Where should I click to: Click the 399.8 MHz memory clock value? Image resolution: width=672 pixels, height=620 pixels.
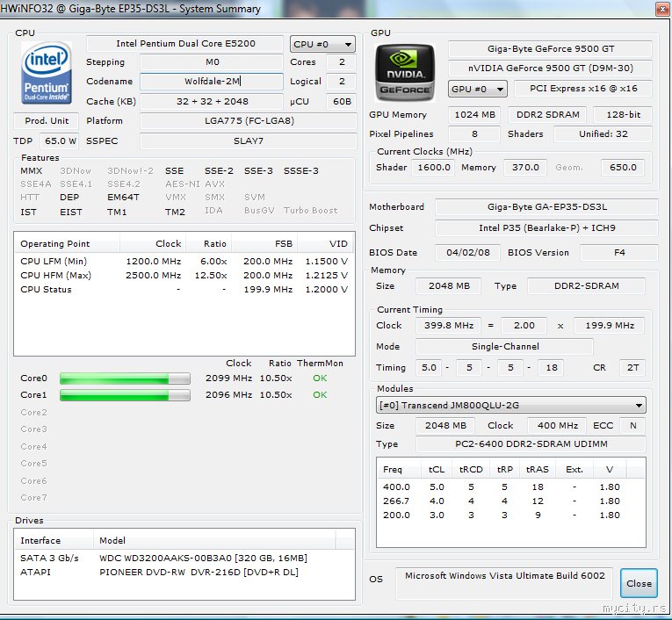point(448,326)
